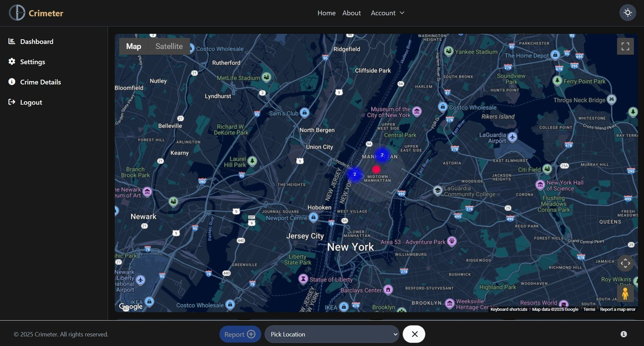Toggle fullscreen map view
The height and width of the screenshot is (346, 644).
[625, 46]
